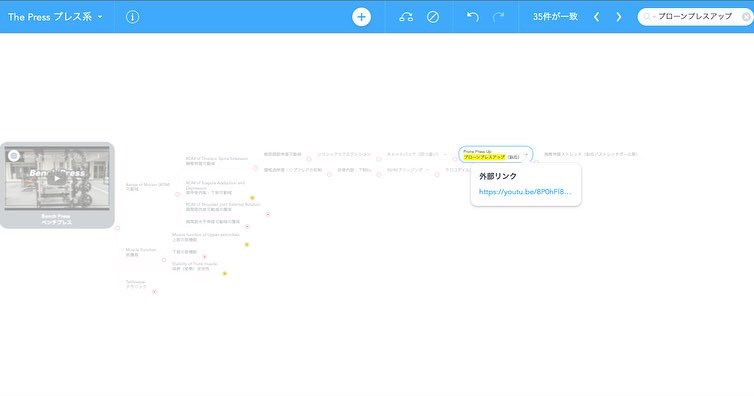This screenshot has width=754, height=396.
Task: Select ROM of Thoracic Spine Extension node
Action: pyautogui.click(x=217, y=161)
